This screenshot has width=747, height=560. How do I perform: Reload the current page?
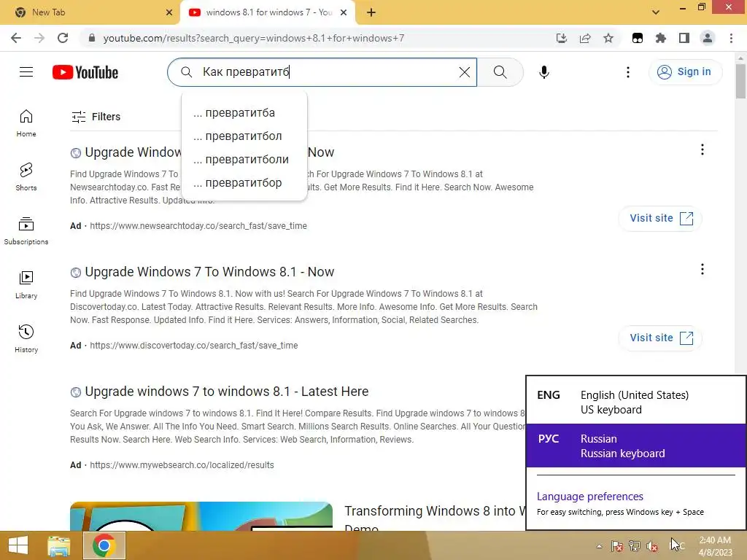coord(63,38)
